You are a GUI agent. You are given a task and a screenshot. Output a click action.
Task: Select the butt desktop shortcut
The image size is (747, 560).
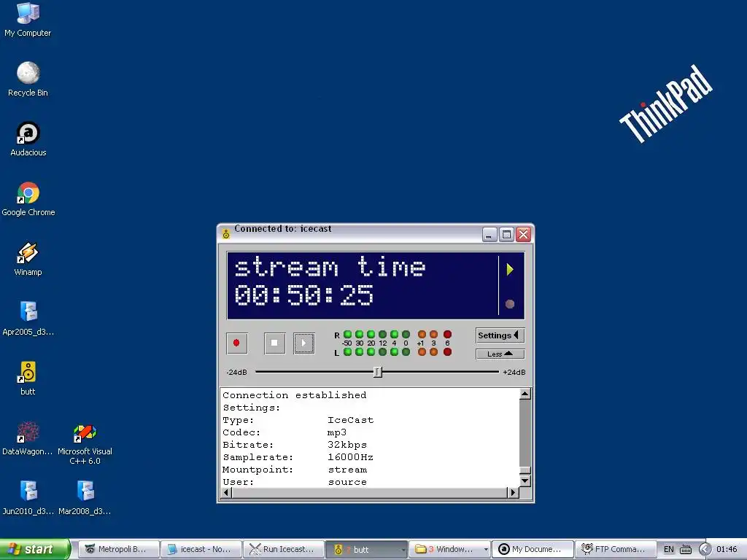click(x=28, y=378)
